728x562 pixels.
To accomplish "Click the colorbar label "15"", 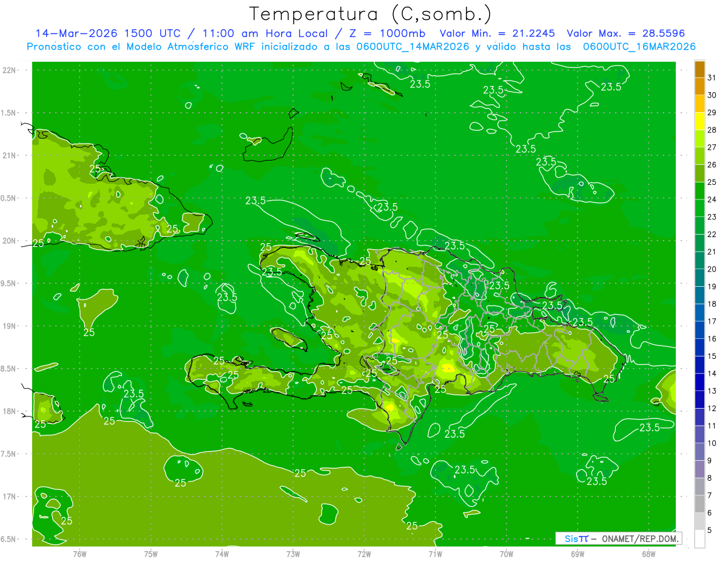I will [x=712, y=356].
